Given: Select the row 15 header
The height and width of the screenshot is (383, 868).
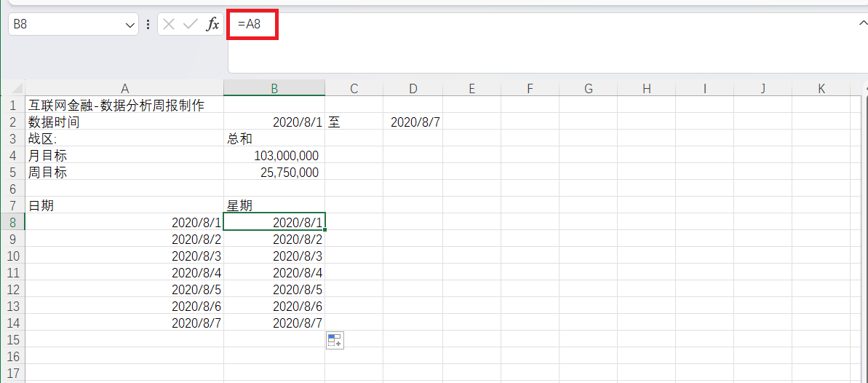Looking at the screenshot, I should 12,339.
